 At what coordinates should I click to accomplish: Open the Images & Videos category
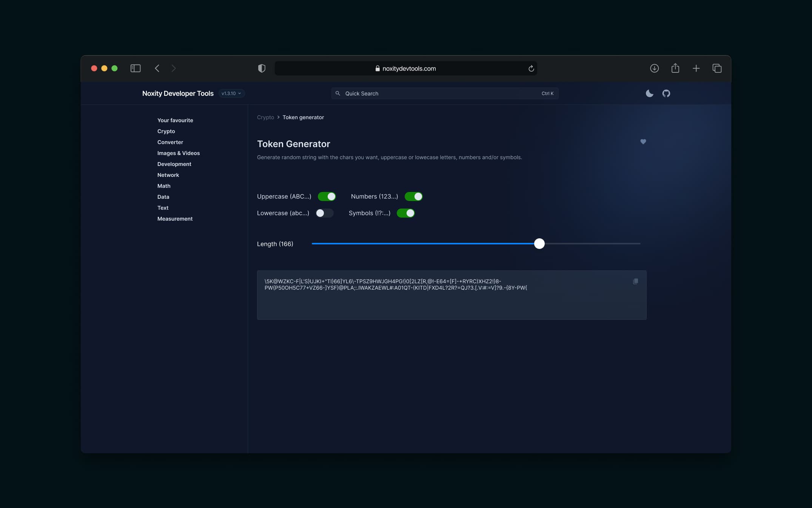point(179,153)
